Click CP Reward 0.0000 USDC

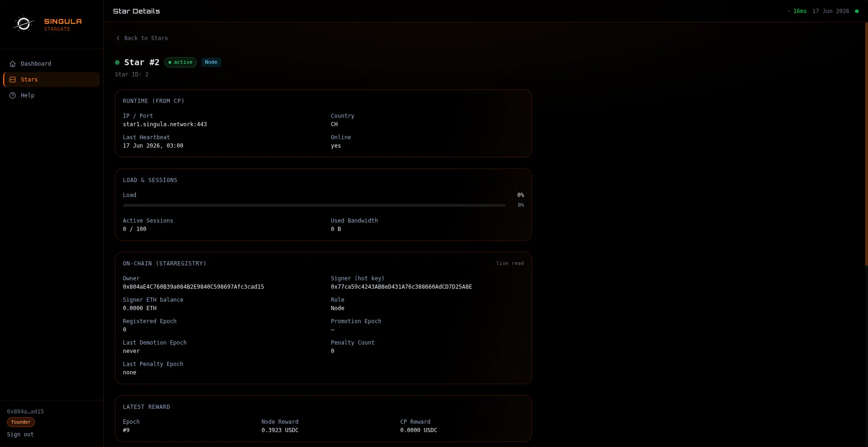(419, 430)
